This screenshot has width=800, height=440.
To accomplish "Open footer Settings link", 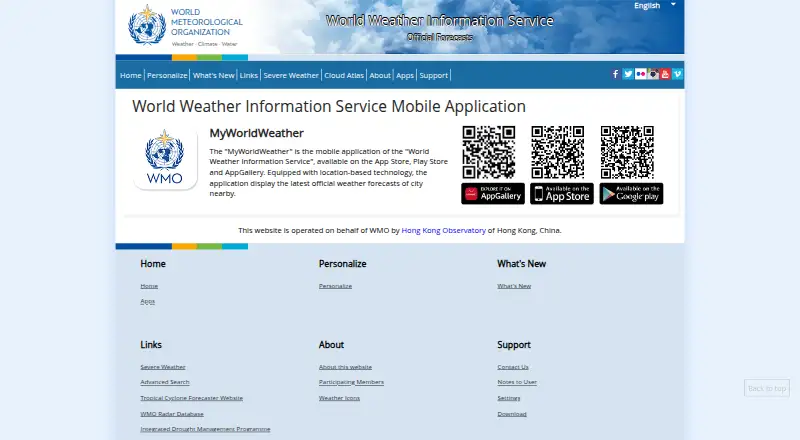I will (509, 398).
